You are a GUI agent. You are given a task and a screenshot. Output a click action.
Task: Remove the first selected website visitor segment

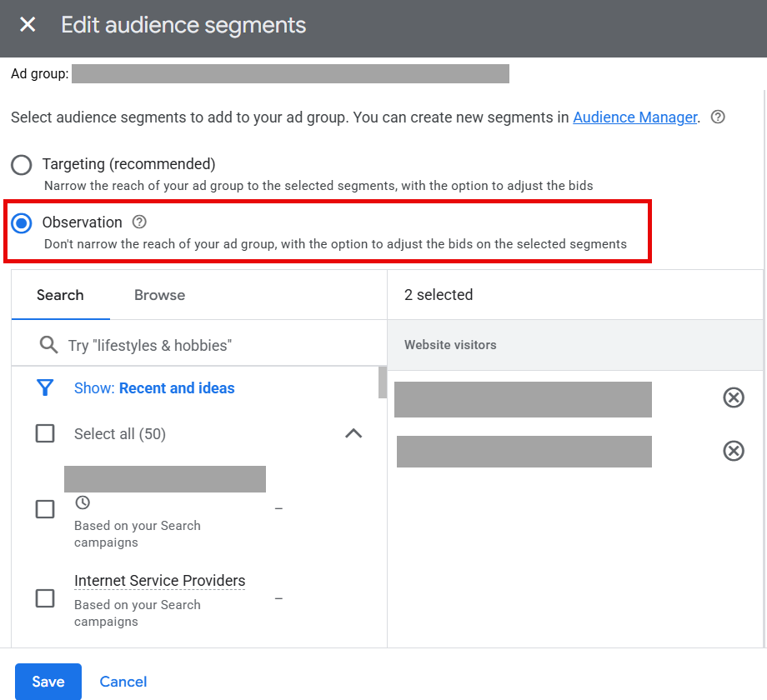coord(734,397)
